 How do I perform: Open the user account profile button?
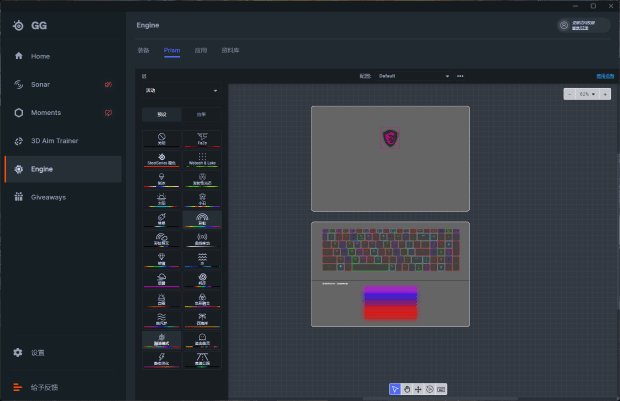[x=583, y=25]
